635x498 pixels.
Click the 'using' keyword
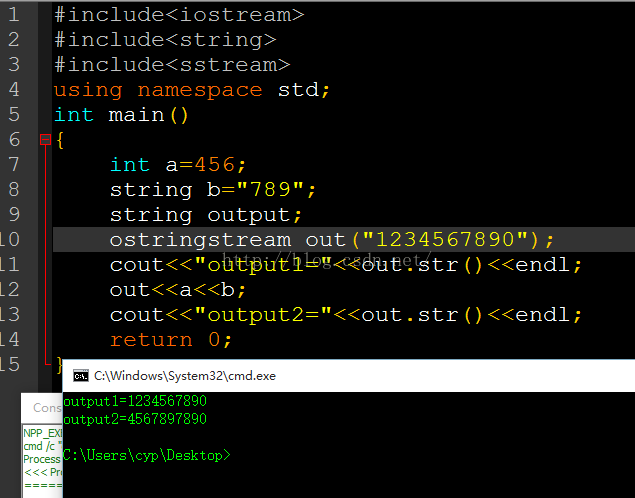click(x=88, y=90)
